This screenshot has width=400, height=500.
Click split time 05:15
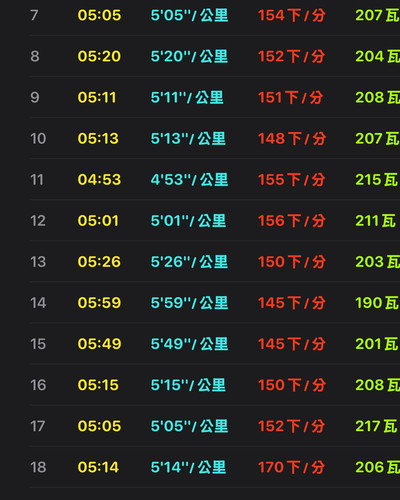98,385
